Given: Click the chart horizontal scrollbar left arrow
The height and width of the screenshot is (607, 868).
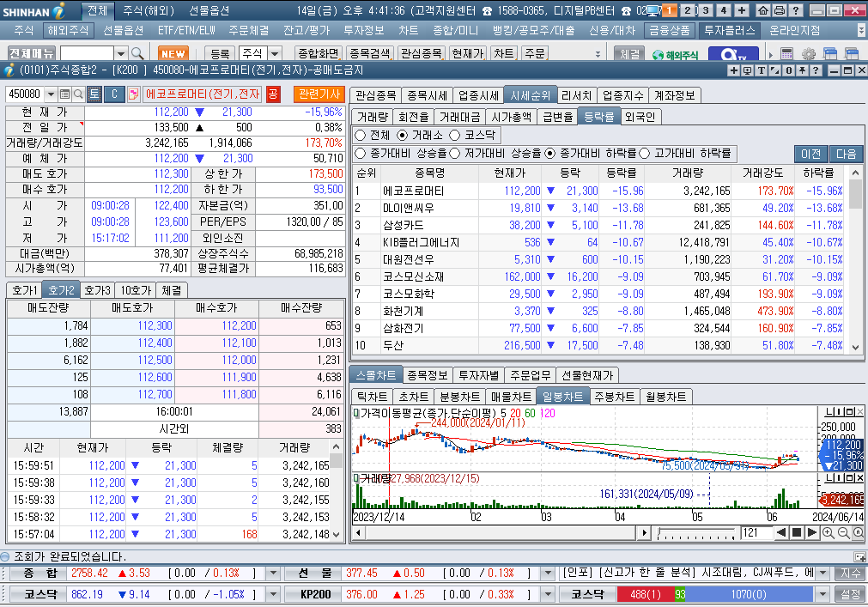Looking at the screenshot, I should pos(358,533).
